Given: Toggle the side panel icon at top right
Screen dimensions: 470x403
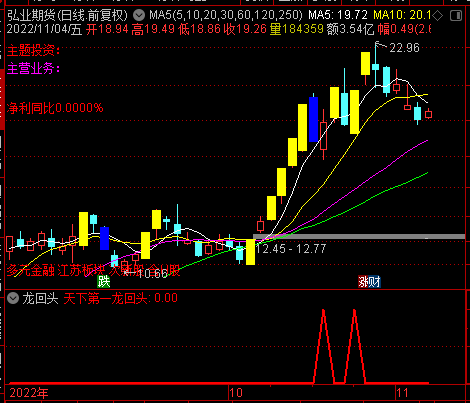Looking at the screenshot, I should [456, 15].
